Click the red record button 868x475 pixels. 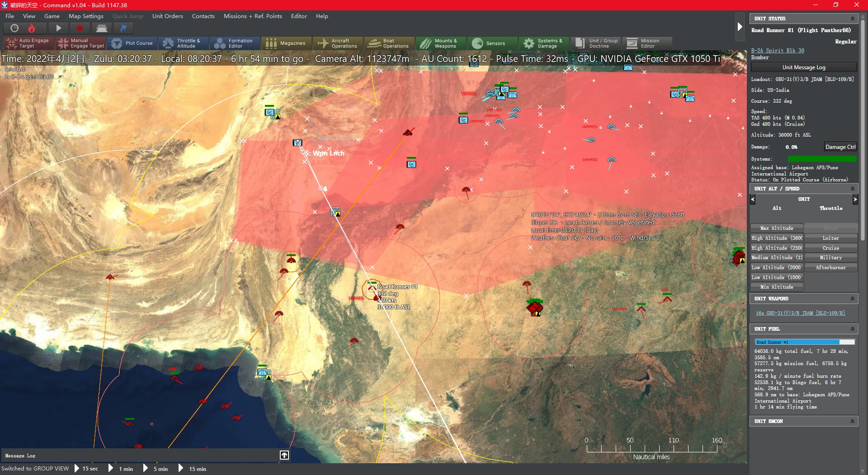tap(80, 28)
